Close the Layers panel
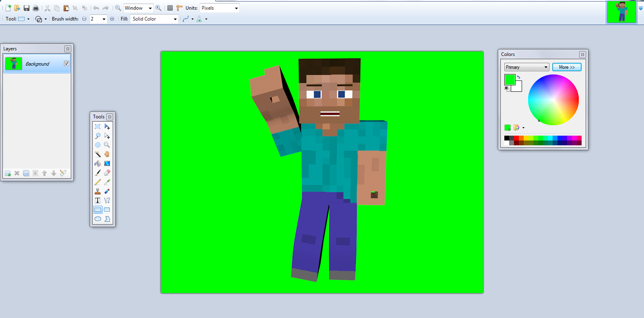 68,49
